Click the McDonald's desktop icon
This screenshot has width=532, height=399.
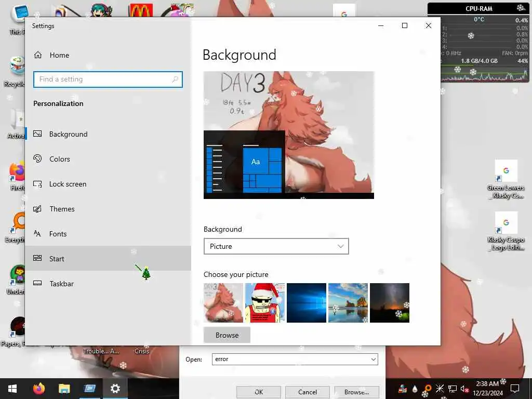140,10
